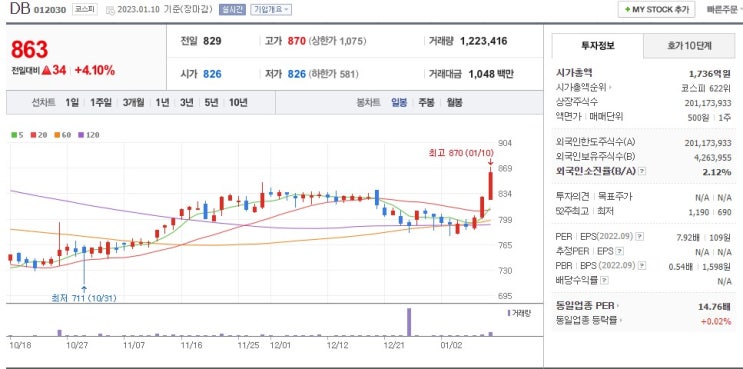Viewport: 743px width, 369px height.
Task: Click the tall 12/21 volume bar
Action: click(x=409, y=322)
